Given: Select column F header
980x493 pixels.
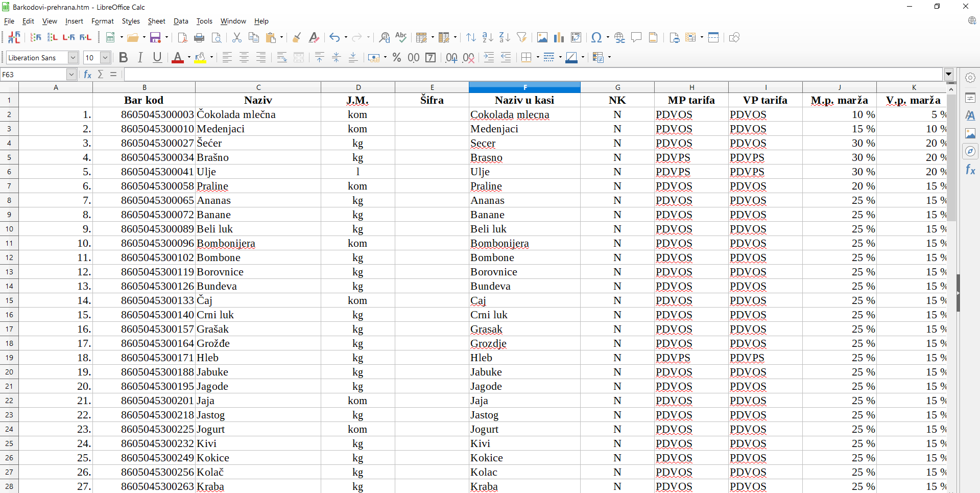Looking at the screenshot, I should pos(524,87).
